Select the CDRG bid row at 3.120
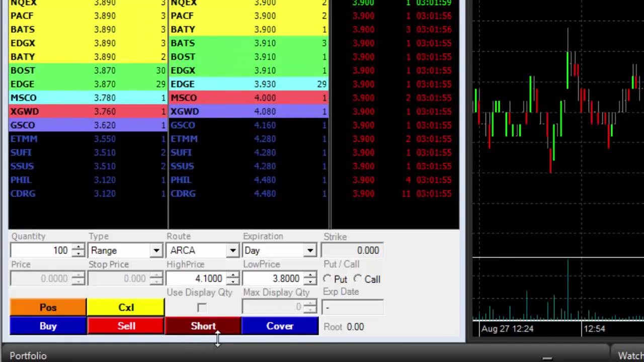 pos(88,193)
